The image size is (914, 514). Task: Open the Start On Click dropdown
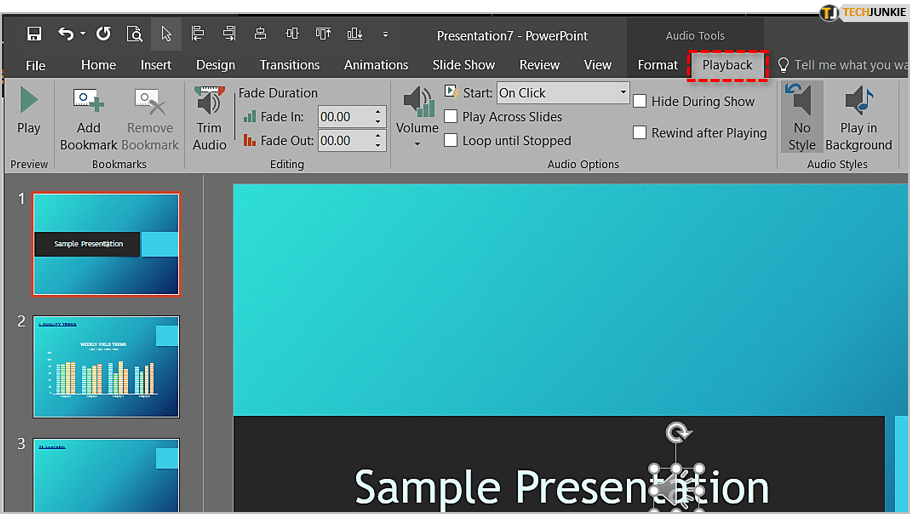[x=622, y=93]
